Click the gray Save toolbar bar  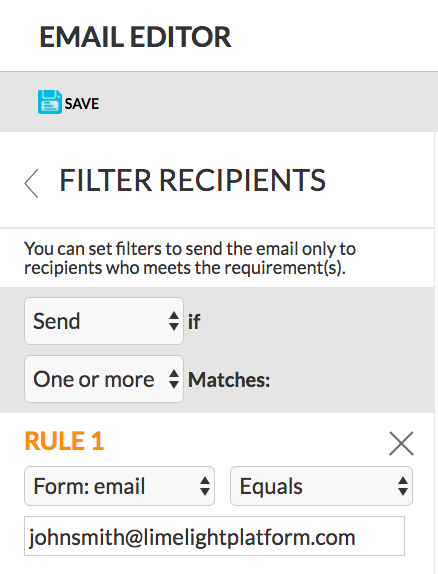[x=219, y=102]
